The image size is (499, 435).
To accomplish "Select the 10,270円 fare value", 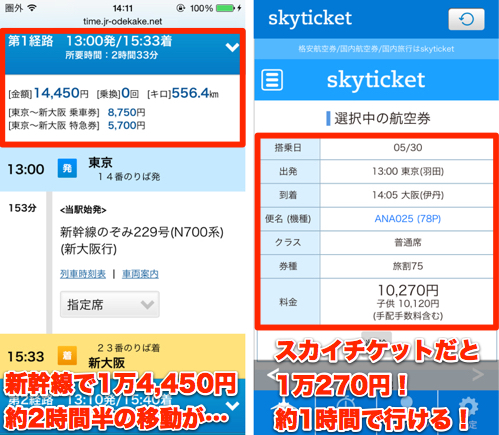I will [x=408, y=291].
